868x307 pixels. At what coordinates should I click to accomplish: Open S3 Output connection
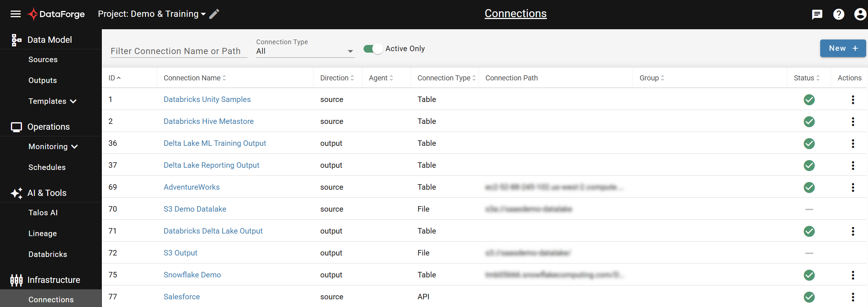[180, 253]
